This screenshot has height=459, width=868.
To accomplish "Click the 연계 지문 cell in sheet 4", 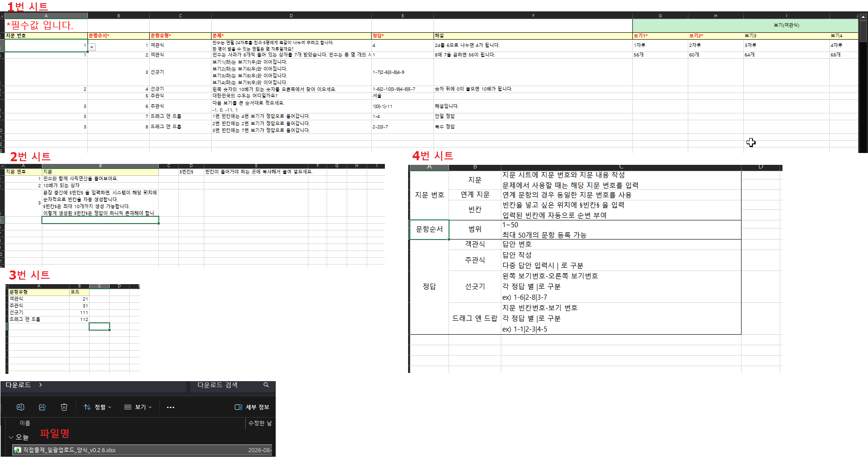I will (475, 195).
